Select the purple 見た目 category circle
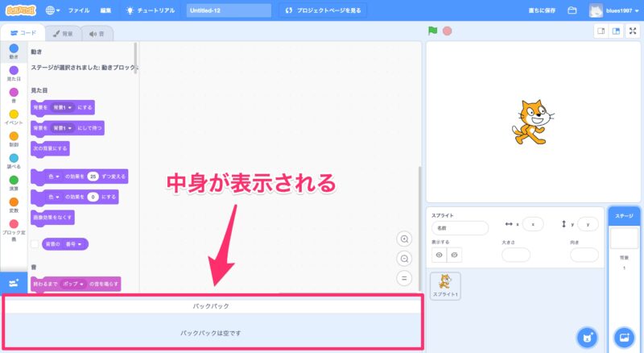The width and height of the screenshot is (644, 353). [x=14, y=71]
